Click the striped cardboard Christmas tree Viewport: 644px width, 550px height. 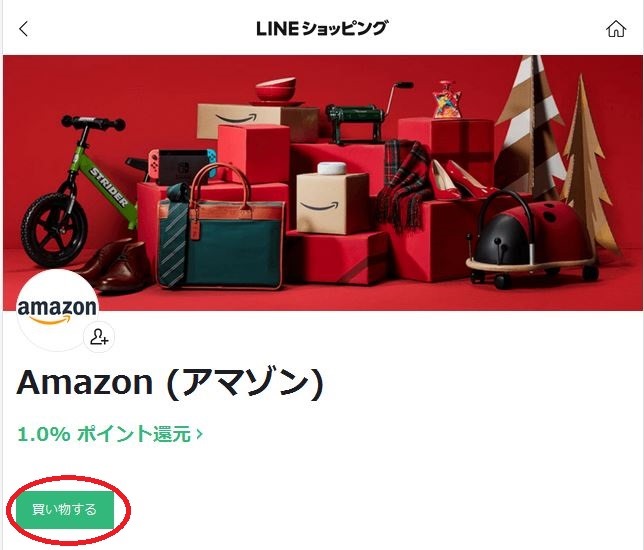coord(530,123)
